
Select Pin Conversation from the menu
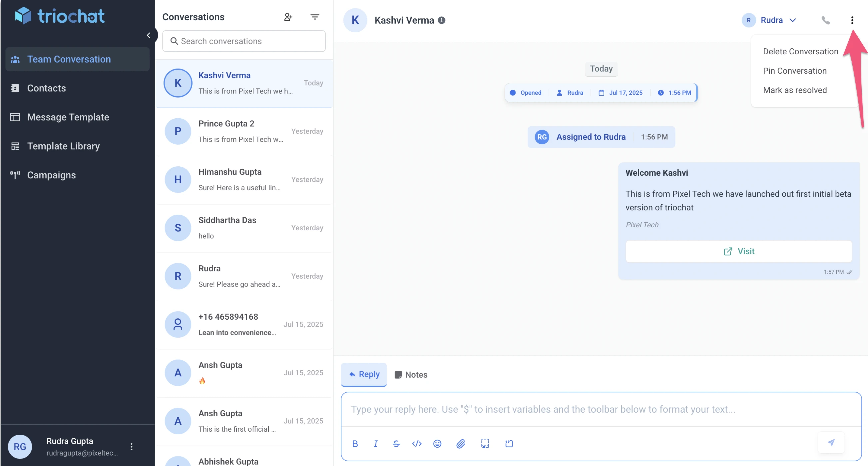click(x=794, y=70)
